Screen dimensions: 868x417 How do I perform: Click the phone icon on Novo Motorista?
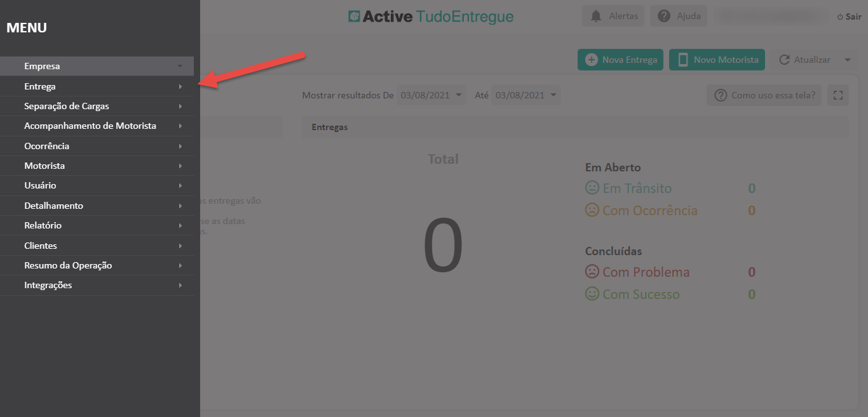(683, 60)
